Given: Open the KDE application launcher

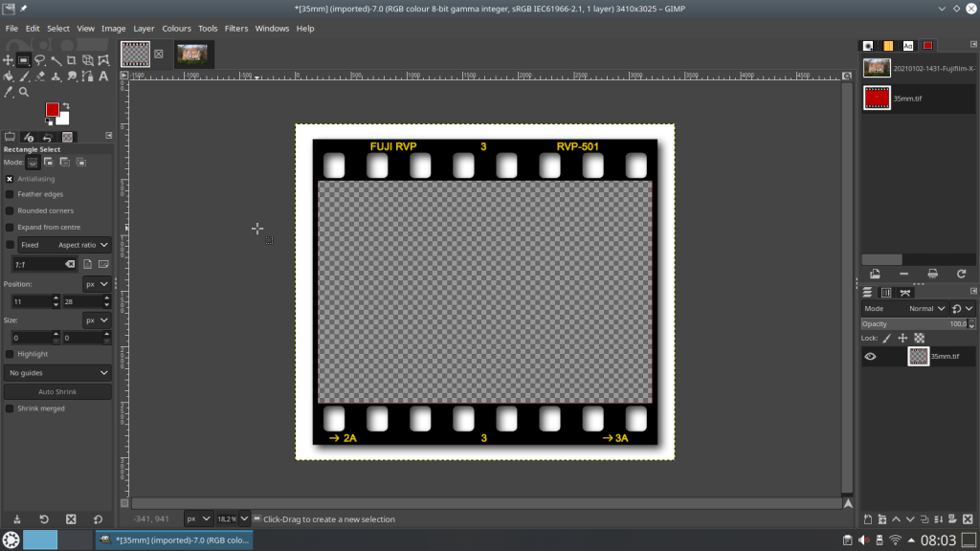Looking at the screenshot, I should 11,540.
